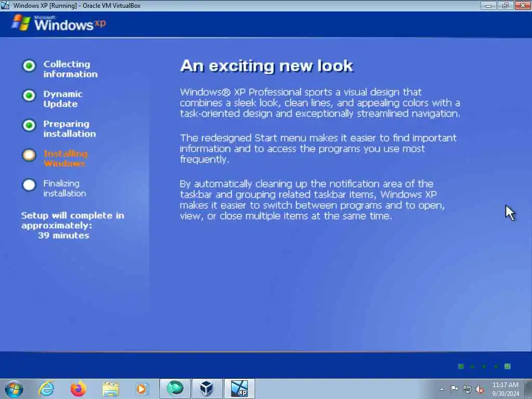Click the Installing Windows step indicator
This screenshot has height=399, width=532.
(29, 155)
